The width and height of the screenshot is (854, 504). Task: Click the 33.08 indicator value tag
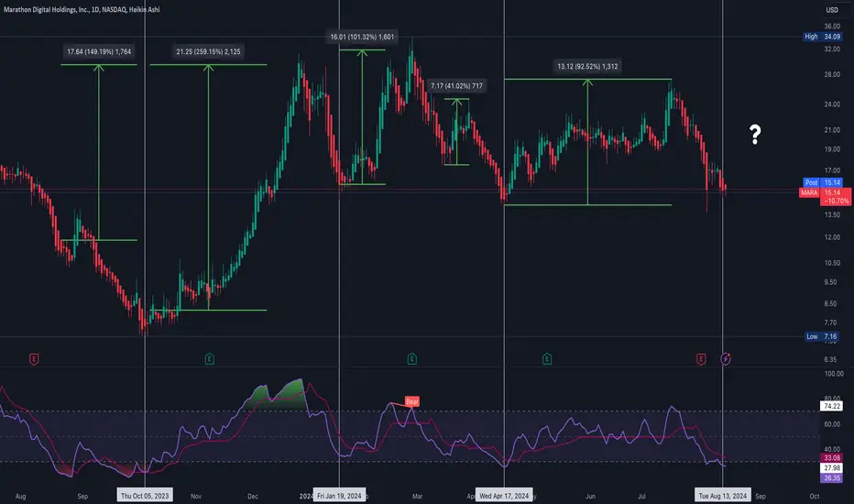(832, 457)
